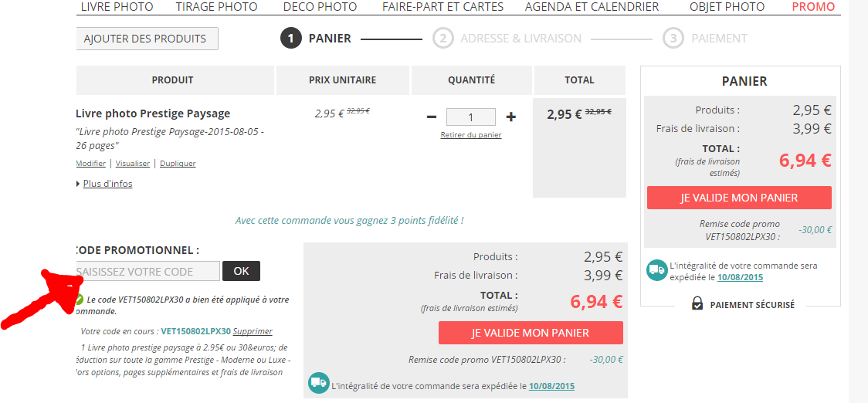This screenshot has height=403, width=868.
Task: Click the minus quantity button
Action: (432, 117)
